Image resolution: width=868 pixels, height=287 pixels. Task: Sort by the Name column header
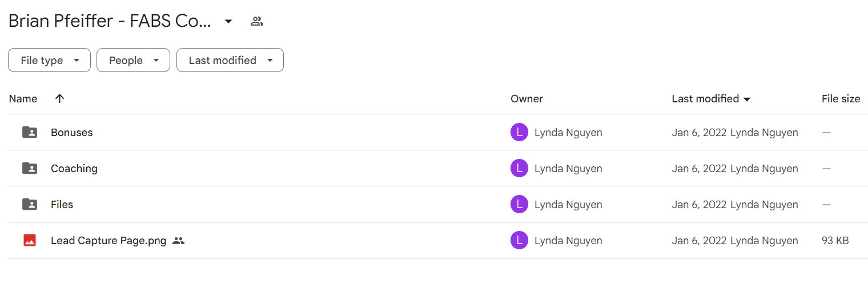click(x=23, y=99)
